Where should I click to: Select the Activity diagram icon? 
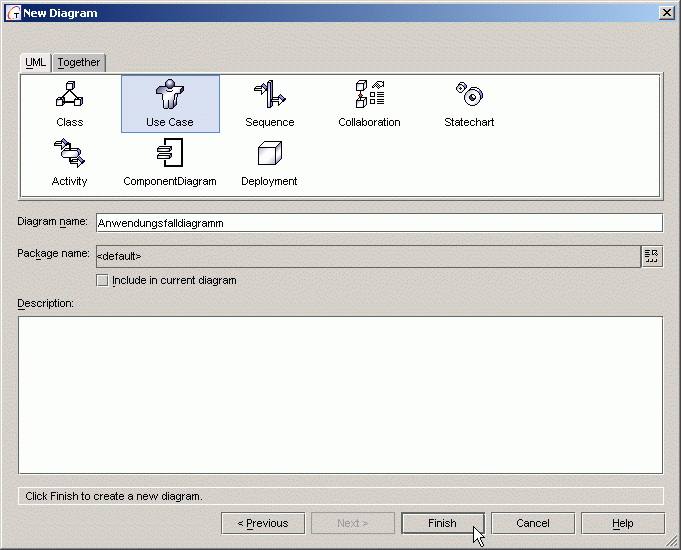tap(69, 155)
